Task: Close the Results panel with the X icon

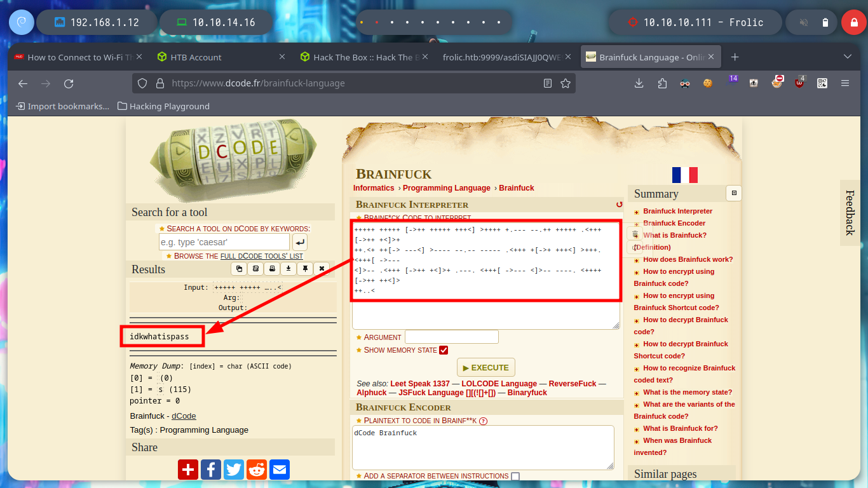Action: point(322,269)
